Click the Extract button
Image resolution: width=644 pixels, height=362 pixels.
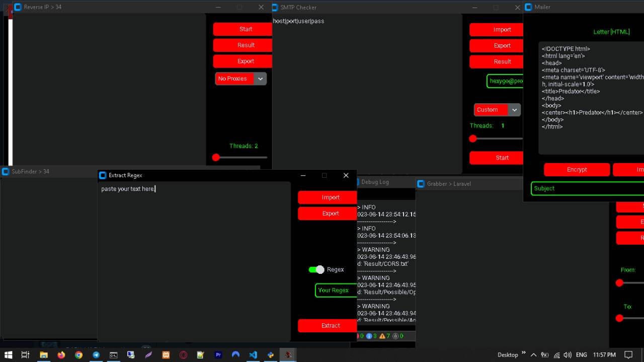click(x=328, y=326)
